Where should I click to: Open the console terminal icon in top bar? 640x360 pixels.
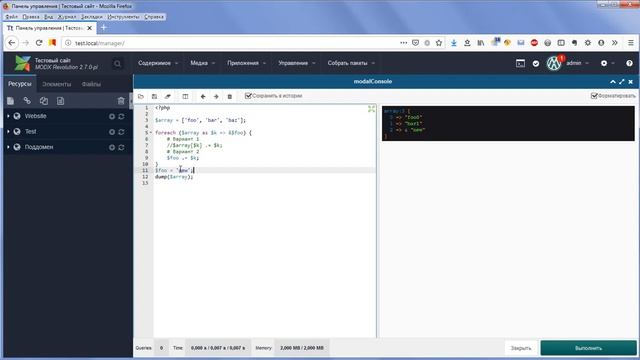tap(520, 63)
